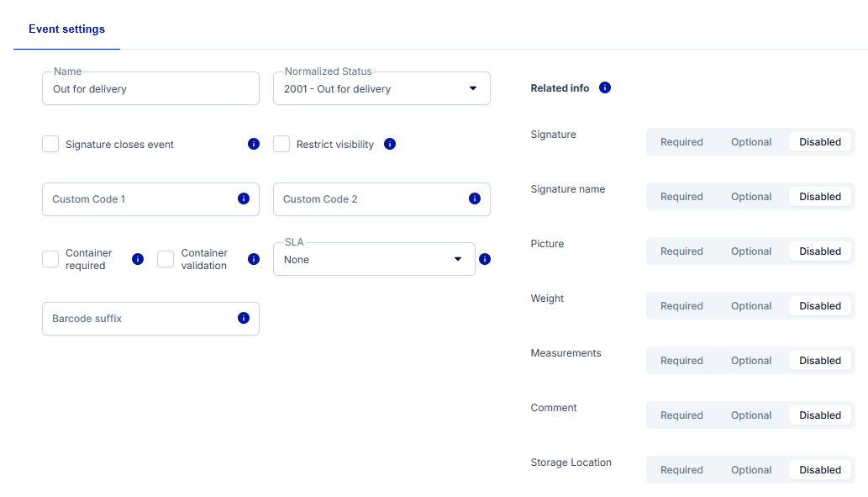Set Signature to Required
The width and height of the screenshot is (868, 497).
681,142
